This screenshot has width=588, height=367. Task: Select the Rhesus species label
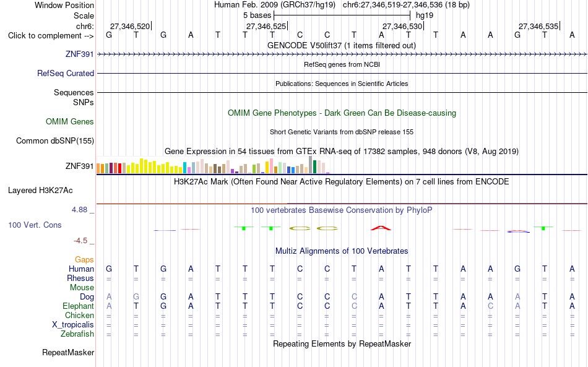click(x=80, y=278)
